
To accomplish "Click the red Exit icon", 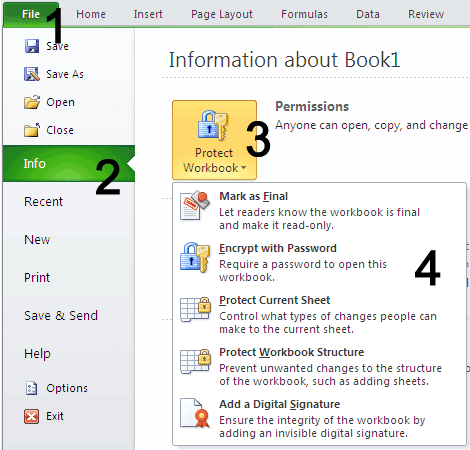I will (x=32, y=416).
